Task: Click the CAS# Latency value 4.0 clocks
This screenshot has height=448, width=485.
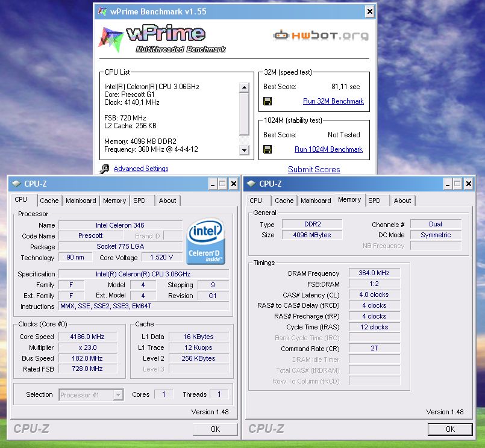Action: click(374, 294)
